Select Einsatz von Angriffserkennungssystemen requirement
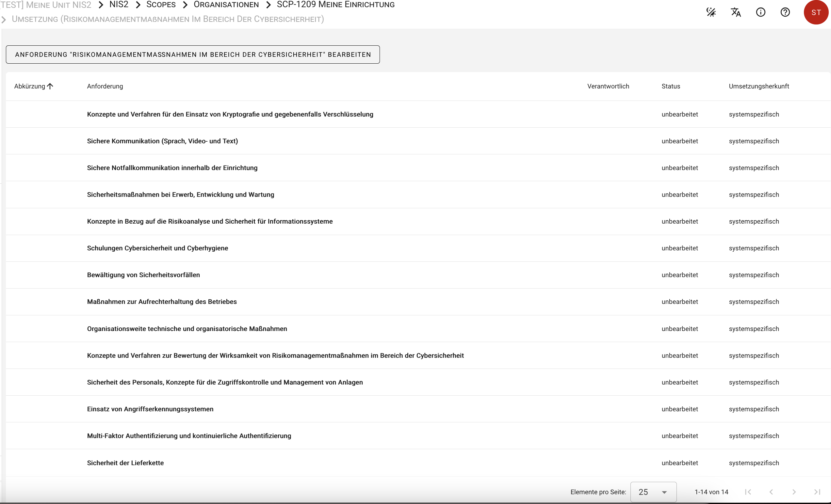The height and width of the screenshot is (504, 831). pyautogui.click(x=150, y=409)
